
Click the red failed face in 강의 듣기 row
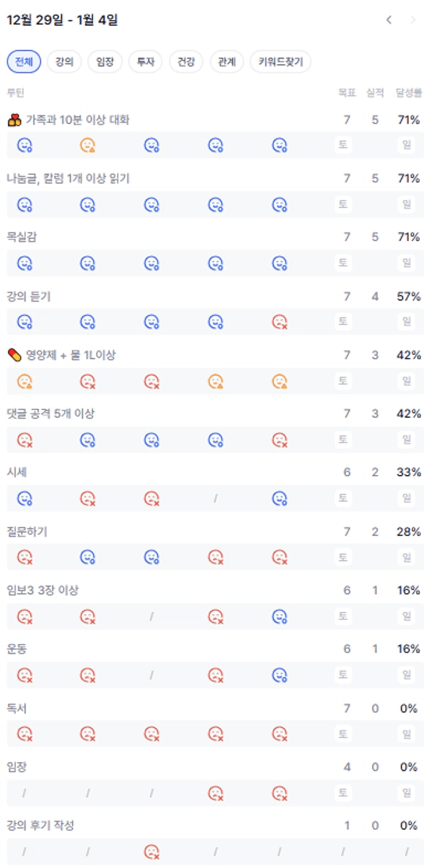(x=280, y=322)
